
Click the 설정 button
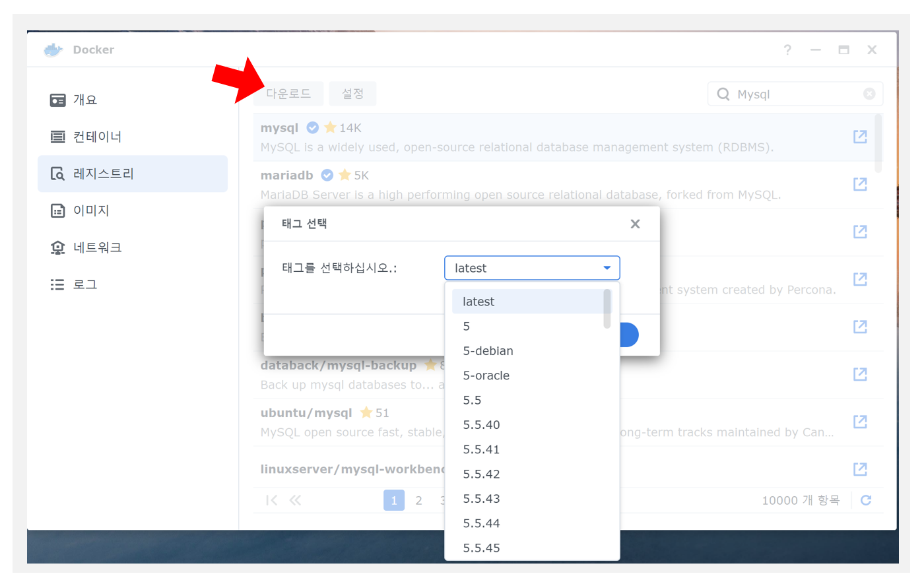coord(353,94)
